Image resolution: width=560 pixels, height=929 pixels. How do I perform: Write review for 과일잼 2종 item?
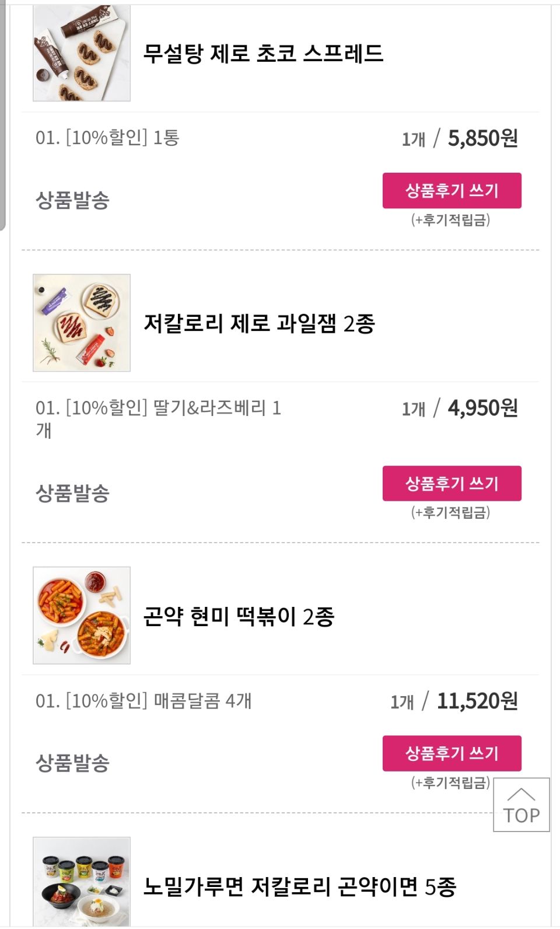452,483
